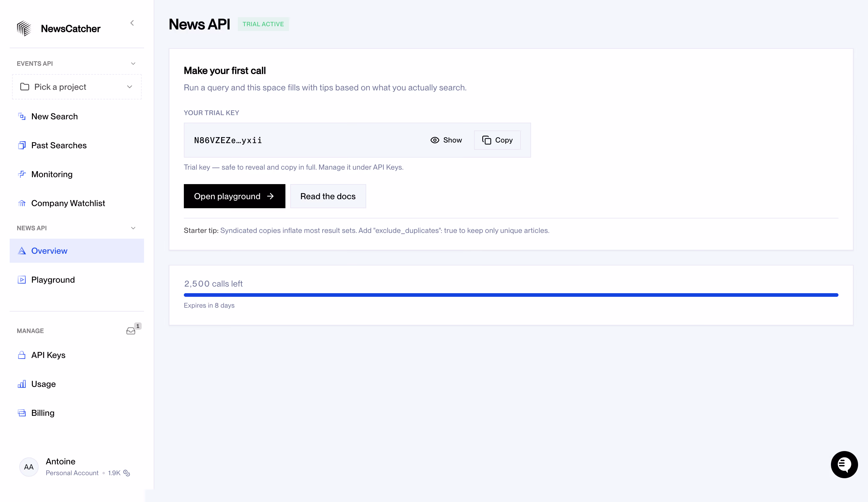This screenshot has height=502, width=868.
Task: Click the API Keys lock icon
Action: (x=22, y=355)
